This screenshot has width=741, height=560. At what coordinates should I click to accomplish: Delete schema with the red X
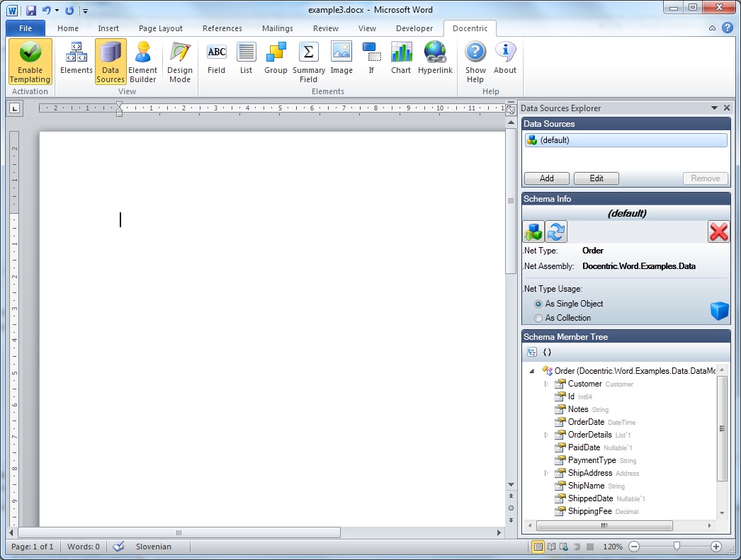tap(719, 232)
